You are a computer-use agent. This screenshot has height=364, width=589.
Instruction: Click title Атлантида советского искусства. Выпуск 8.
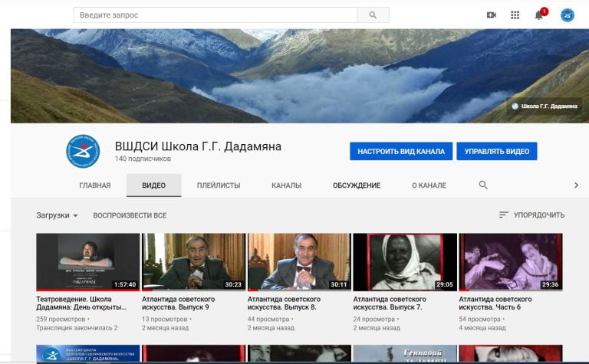pyautogui.click(x=284, y=303)
